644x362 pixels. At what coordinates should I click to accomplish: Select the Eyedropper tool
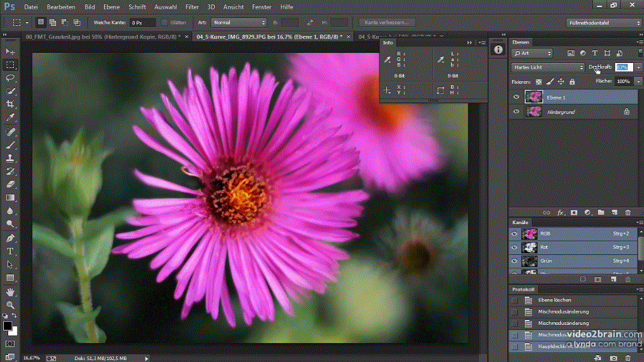point(10,117)
